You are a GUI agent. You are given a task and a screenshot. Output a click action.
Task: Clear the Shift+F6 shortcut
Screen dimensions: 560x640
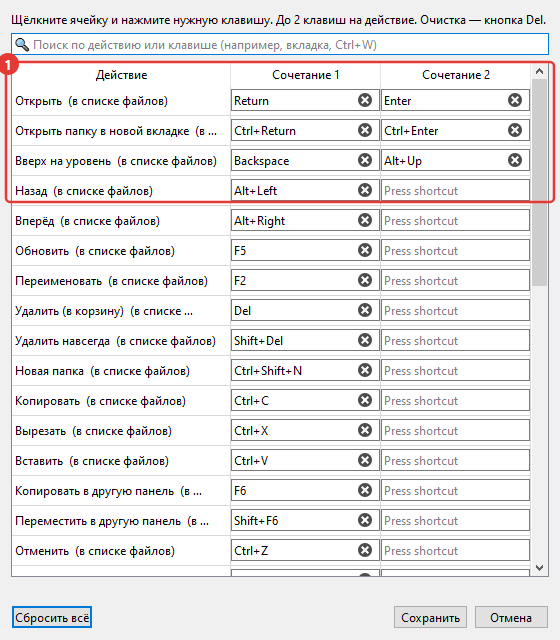(365, 520)
